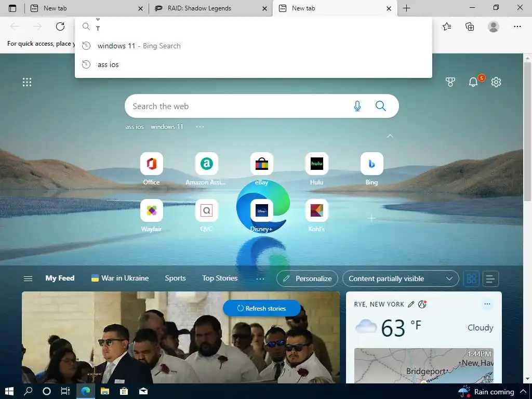Viewport: 532px width, 399px height.
Task: Open weather card more options ellipsis
Action: [487, 304]
